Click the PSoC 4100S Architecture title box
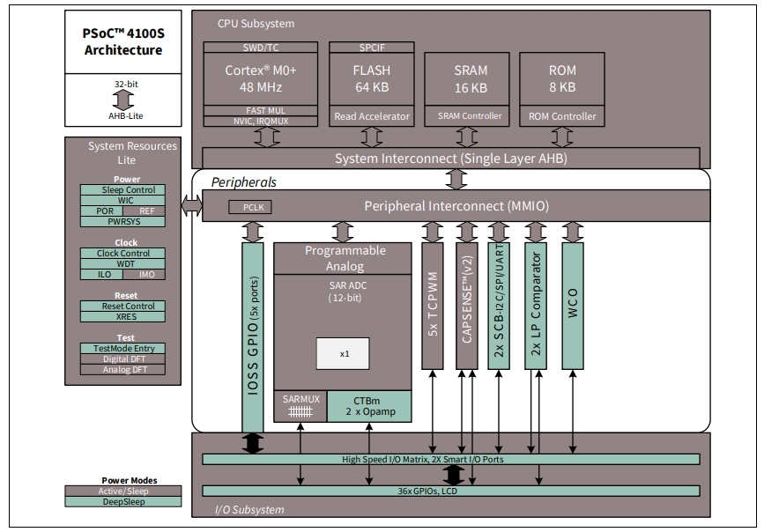764x532 pixels. click(x=122, y=42)
